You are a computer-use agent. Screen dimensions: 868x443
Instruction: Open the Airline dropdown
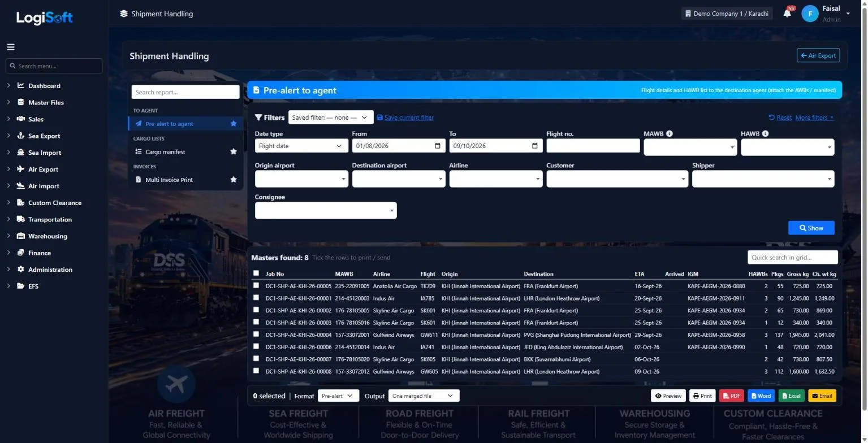(x=496, y=179)
